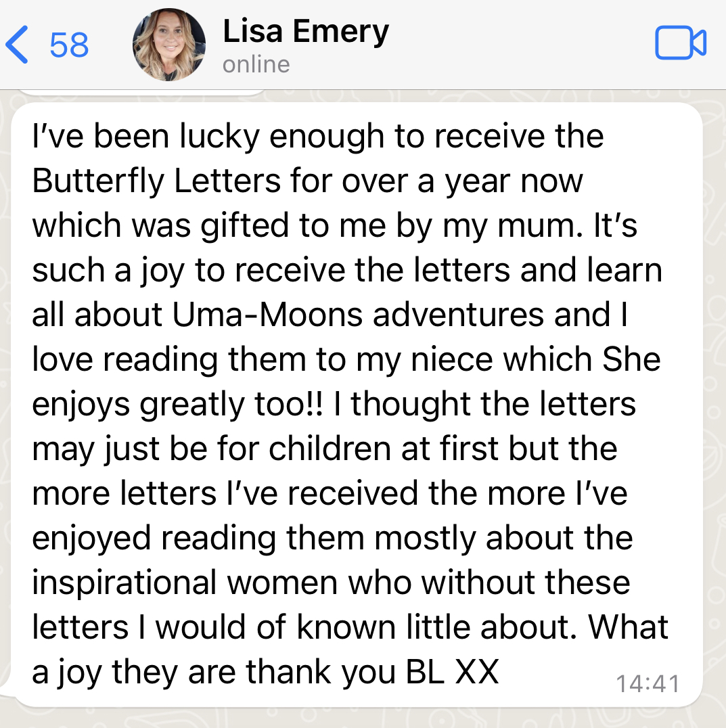Open Lisa Emery's profile picture
726x728 pixels.
point(168,45)
